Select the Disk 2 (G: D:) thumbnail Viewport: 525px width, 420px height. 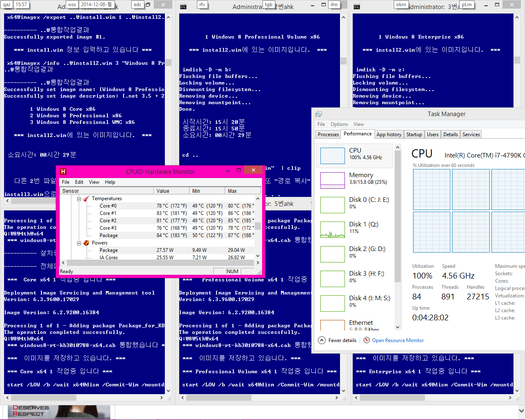coord(333,254)
